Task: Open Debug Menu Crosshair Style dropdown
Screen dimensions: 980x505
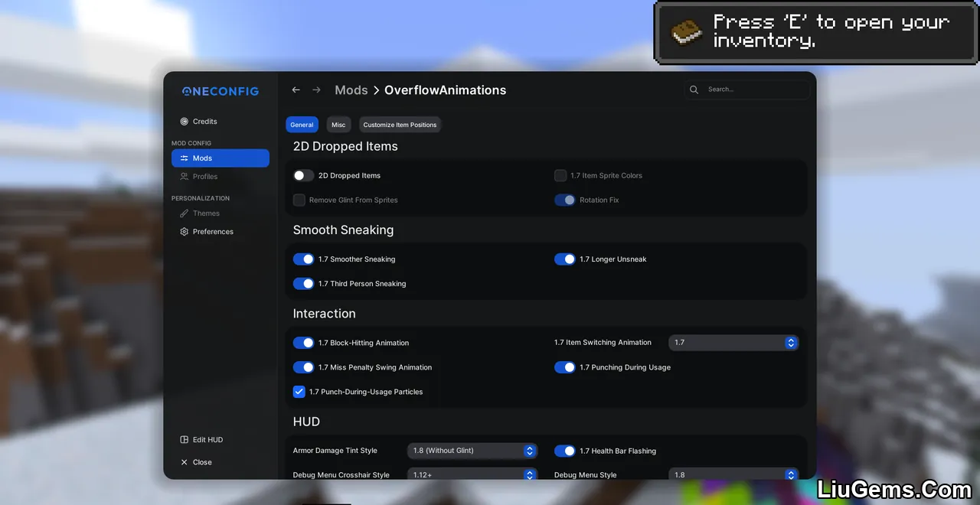Action: coord(472,474)
